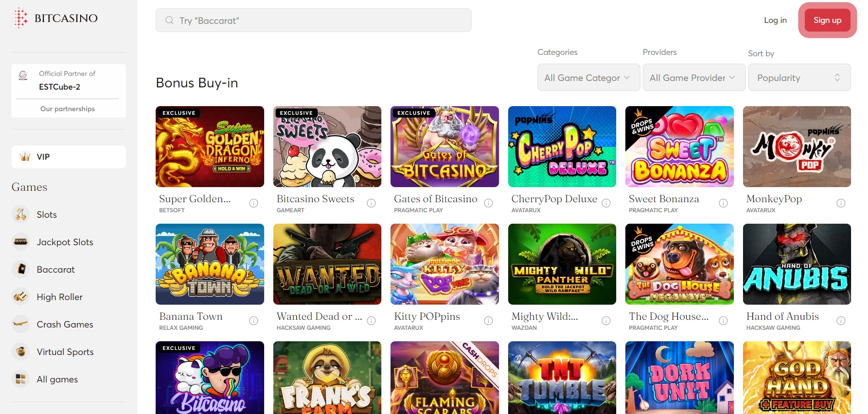Launch CherryPop Deluxe thumbnail
The width and height of the screenshot is (868, 414).
[562, 147]
